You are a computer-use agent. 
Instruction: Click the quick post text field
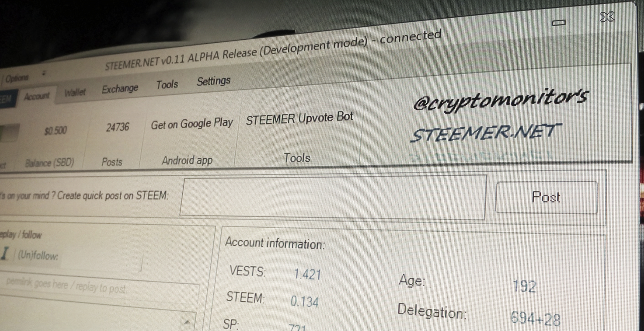(333, 197)
